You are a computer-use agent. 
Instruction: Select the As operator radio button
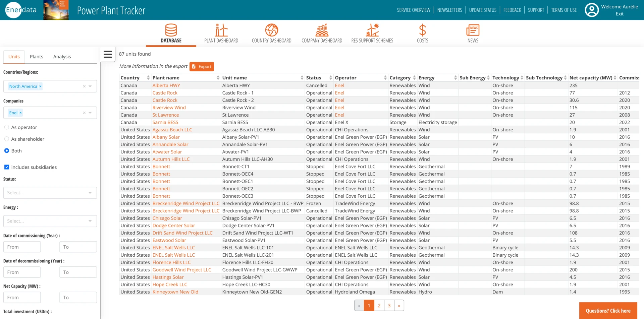coord(6,127)
